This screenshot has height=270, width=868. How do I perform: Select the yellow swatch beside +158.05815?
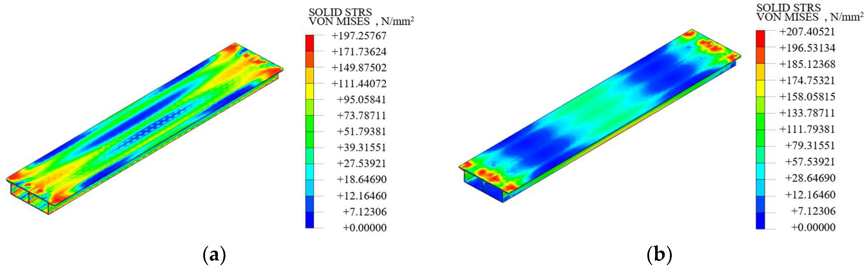[x=760, y=89]
